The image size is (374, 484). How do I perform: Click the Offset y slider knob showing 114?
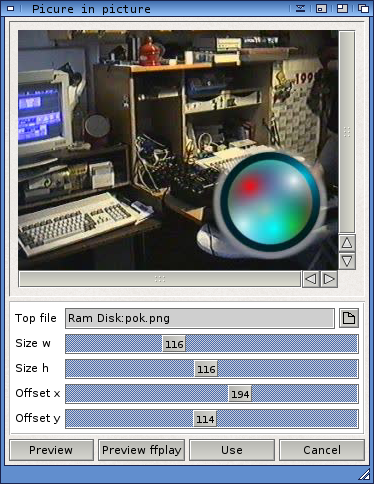click(x=205, y=419)
